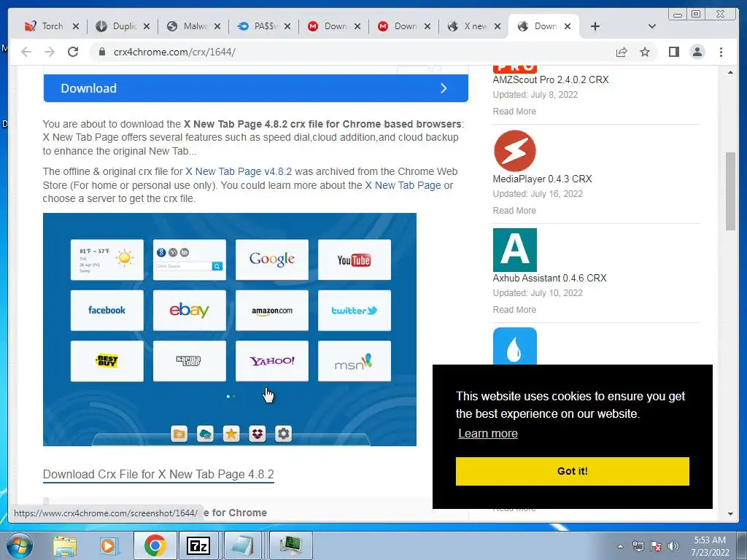The height and width of the screenshot is (560, 747).
Task: Open the notepad taskbar icon
Action: point(243,545)
